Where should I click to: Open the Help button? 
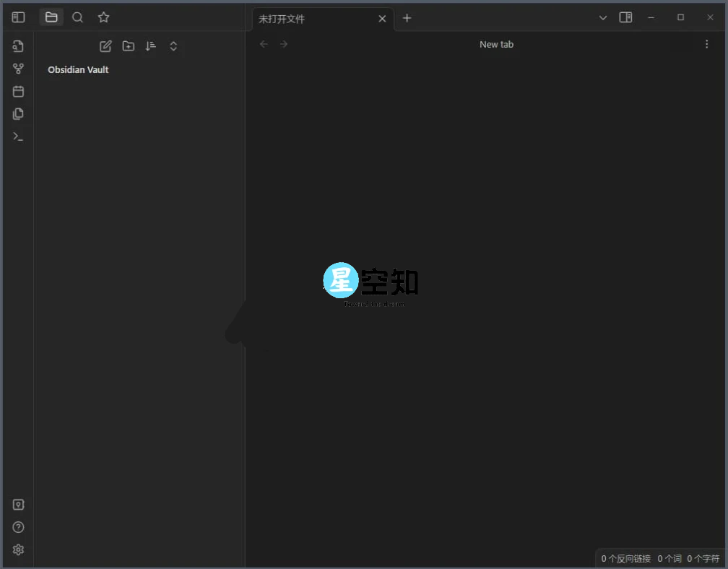click(18, 527)
